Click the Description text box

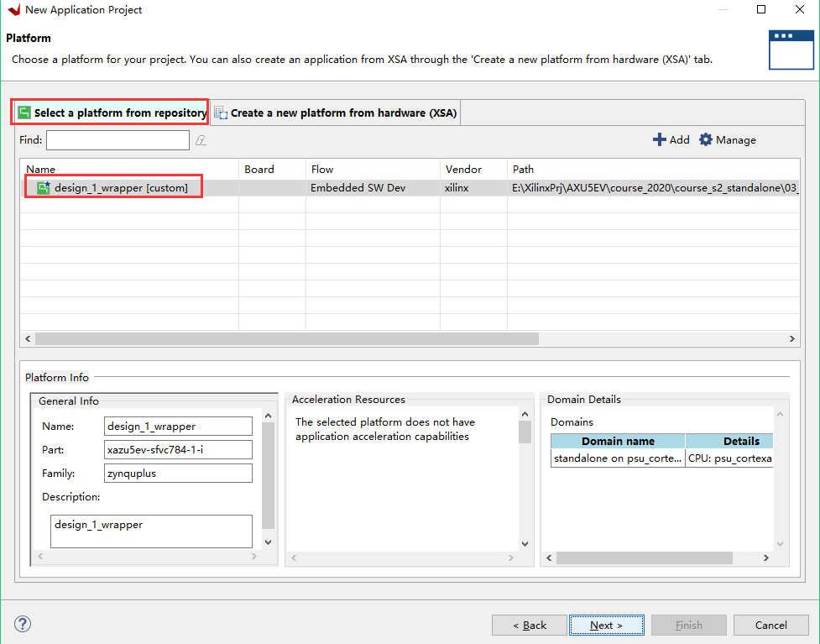[151, 531]
